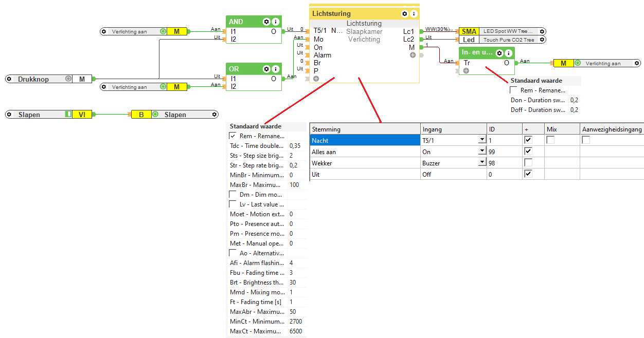The image size is (644, 338).
Task: Click the Aanwezigheidsingang column header
Action: pyautogui.click(x=612, y=129)
